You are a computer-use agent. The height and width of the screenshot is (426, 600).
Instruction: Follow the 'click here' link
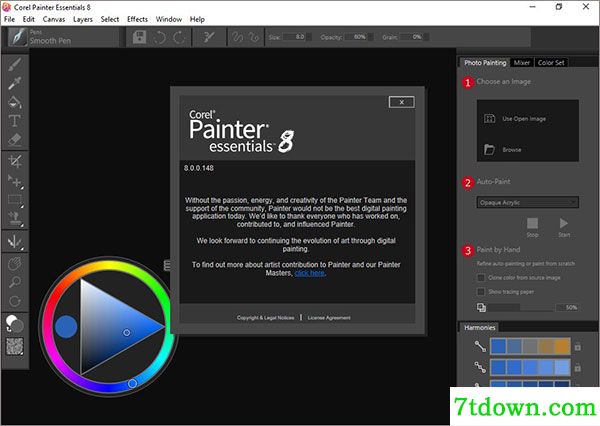(310, 273)
